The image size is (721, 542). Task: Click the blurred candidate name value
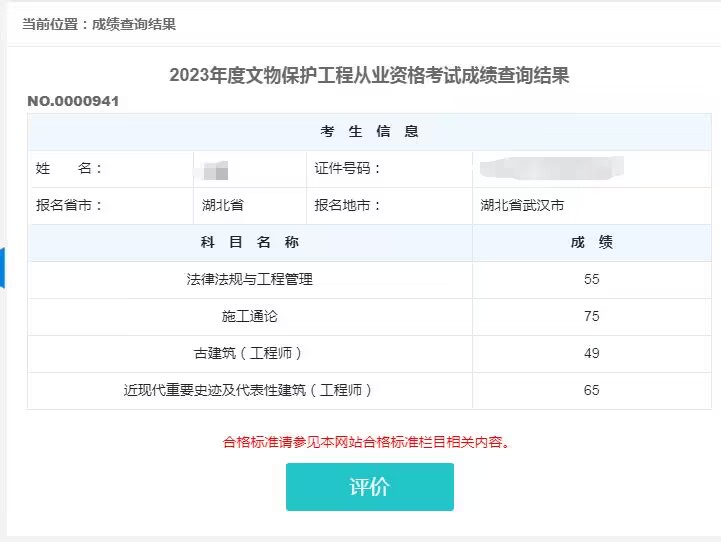[x=215, y=168]
